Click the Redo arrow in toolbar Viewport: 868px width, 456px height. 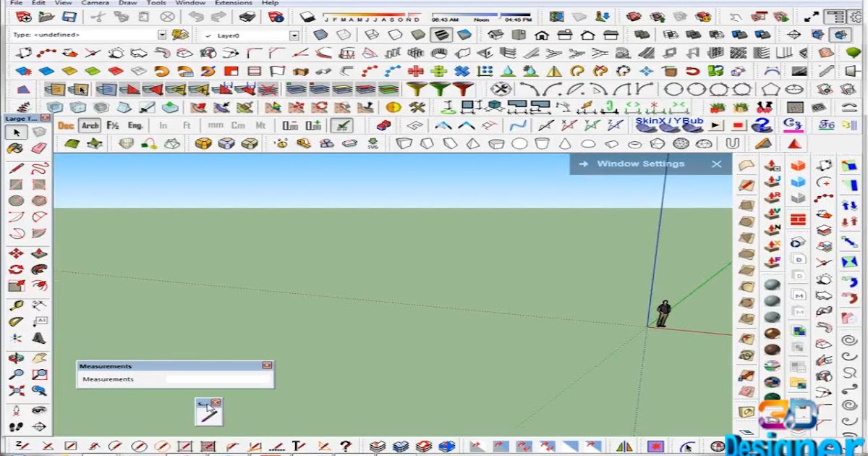(x=218, y=16)
